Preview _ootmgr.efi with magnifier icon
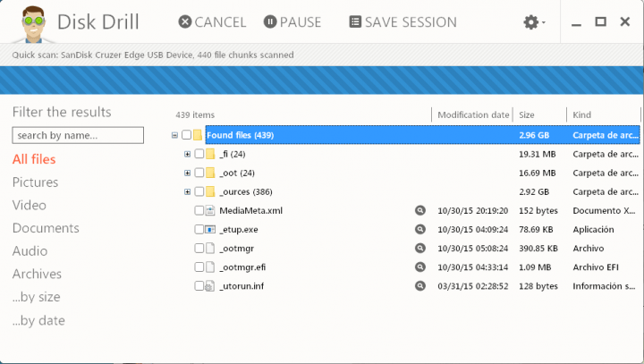644x364 pixels. (420, 267)
